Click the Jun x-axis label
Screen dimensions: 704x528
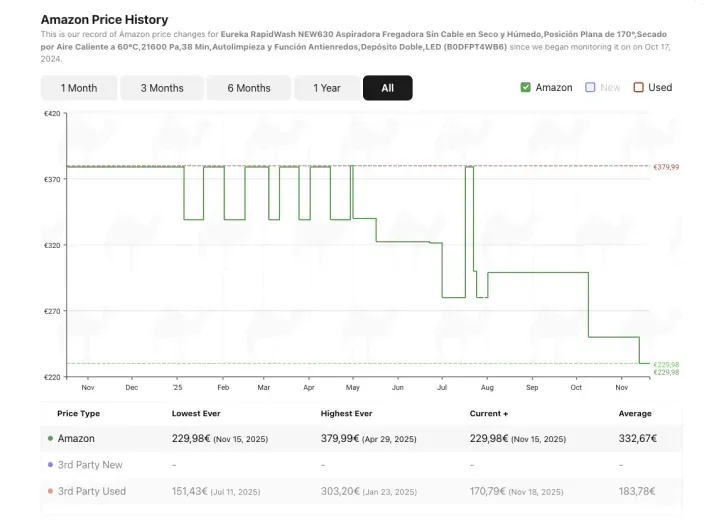point(398,387)
